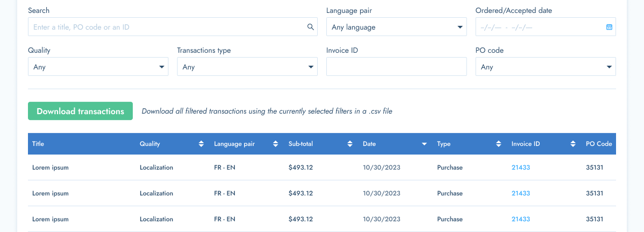Click '10/30/2023' date in third row
This screenshot has width=644, height=232.
click(382, 219)
